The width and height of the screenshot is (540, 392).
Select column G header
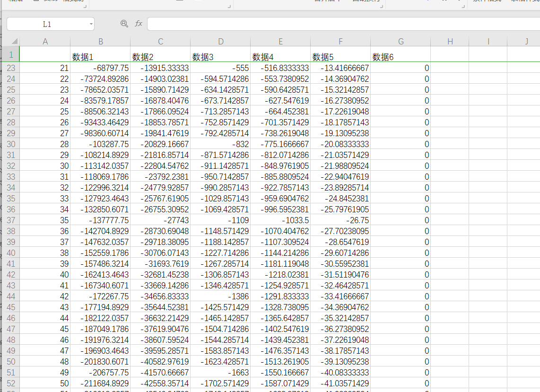pyautogui.click(x=401, y=42)
